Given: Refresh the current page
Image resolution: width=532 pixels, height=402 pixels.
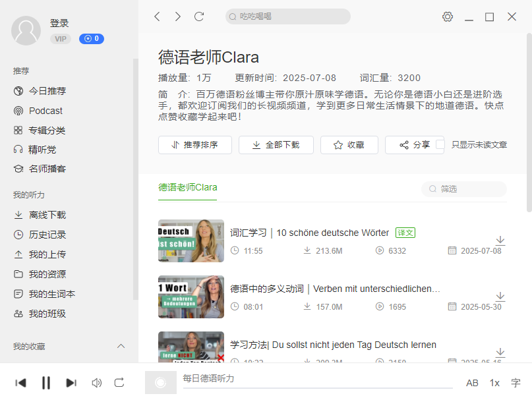Looking at the screenshot, I should coord(199,16).
